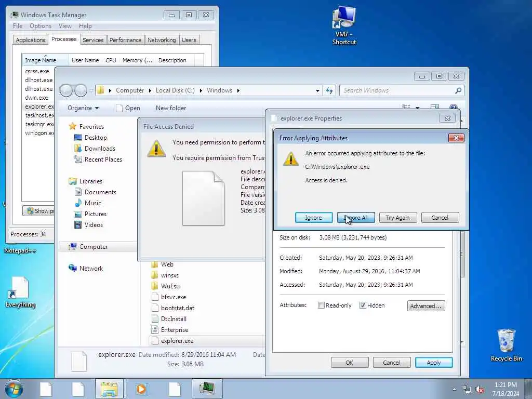Open File menu in Task Manager

click(x=18, y=26)
